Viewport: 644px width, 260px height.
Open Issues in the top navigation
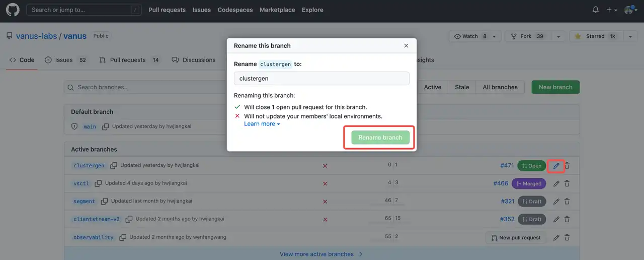[202, 10]
